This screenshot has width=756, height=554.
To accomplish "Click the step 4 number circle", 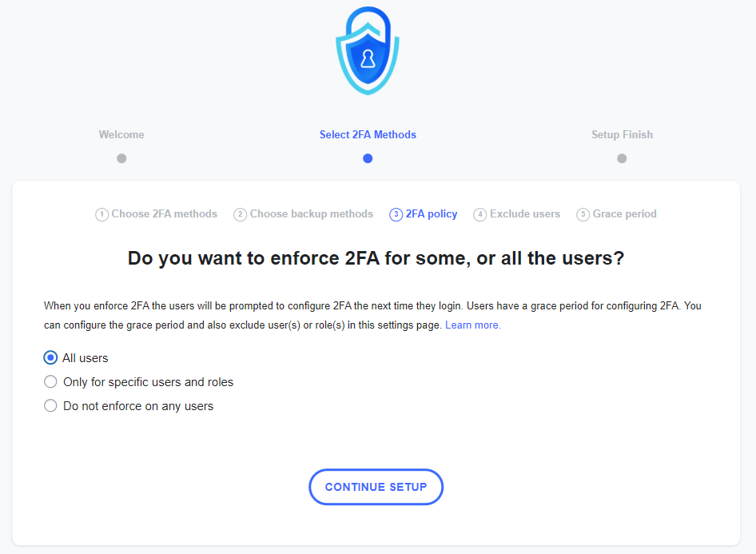I will click(479, 214).
